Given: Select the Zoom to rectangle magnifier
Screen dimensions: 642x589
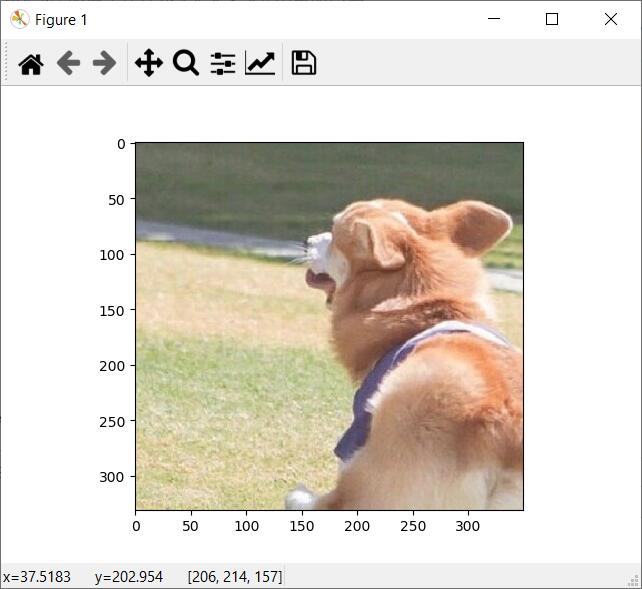Looking at the screenshot, I should (186, 63).
